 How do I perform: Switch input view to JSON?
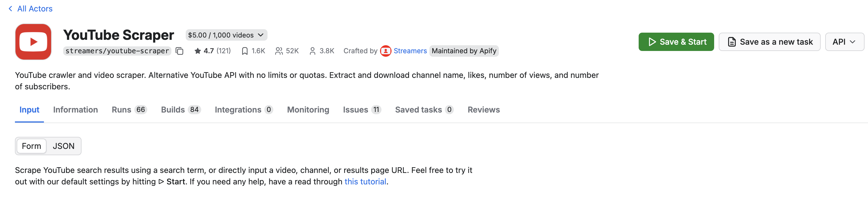(63, 146)
